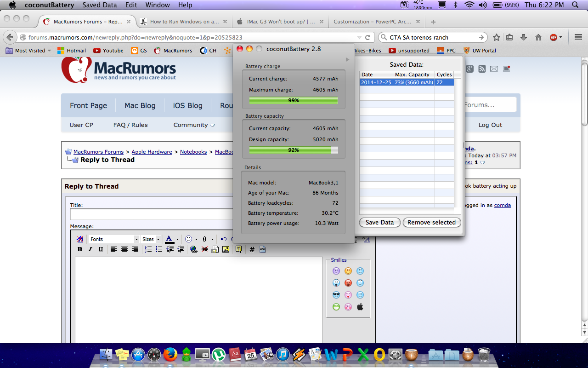The height and width of the screenshot is (368, 588).
Task: Click the Log Out link
Action: (490, 125)
